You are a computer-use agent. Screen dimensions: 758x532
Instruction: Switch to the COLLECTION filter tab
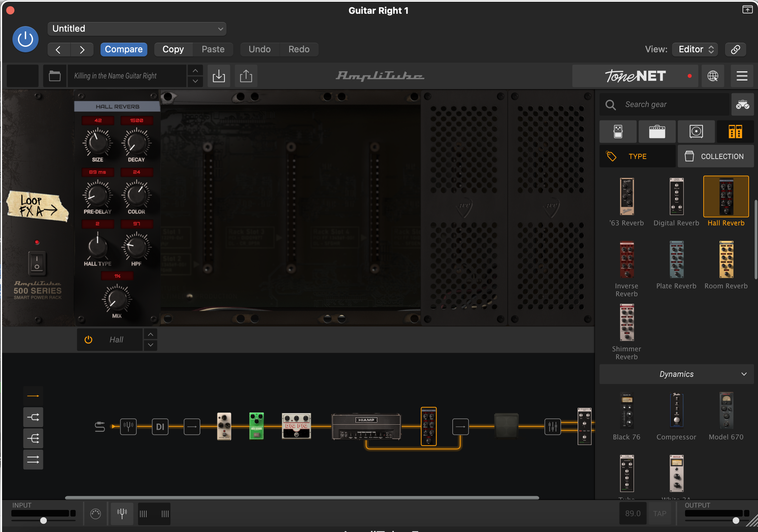coord(716,156)
